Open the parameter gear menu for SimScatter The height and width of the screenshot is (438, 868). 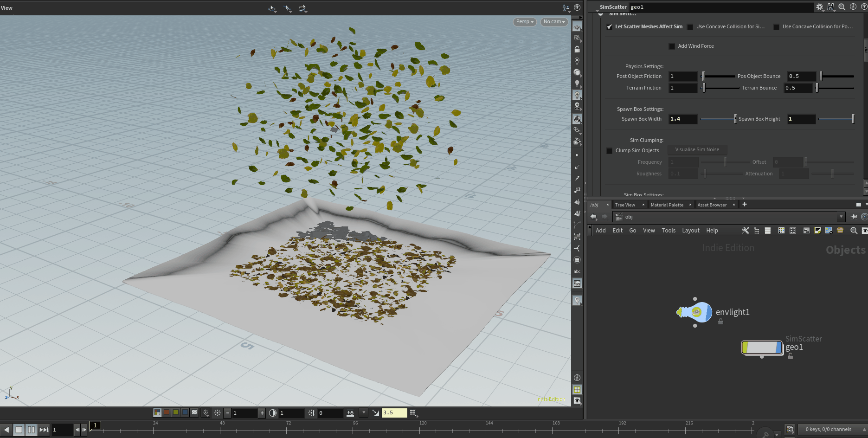point(820,7)
